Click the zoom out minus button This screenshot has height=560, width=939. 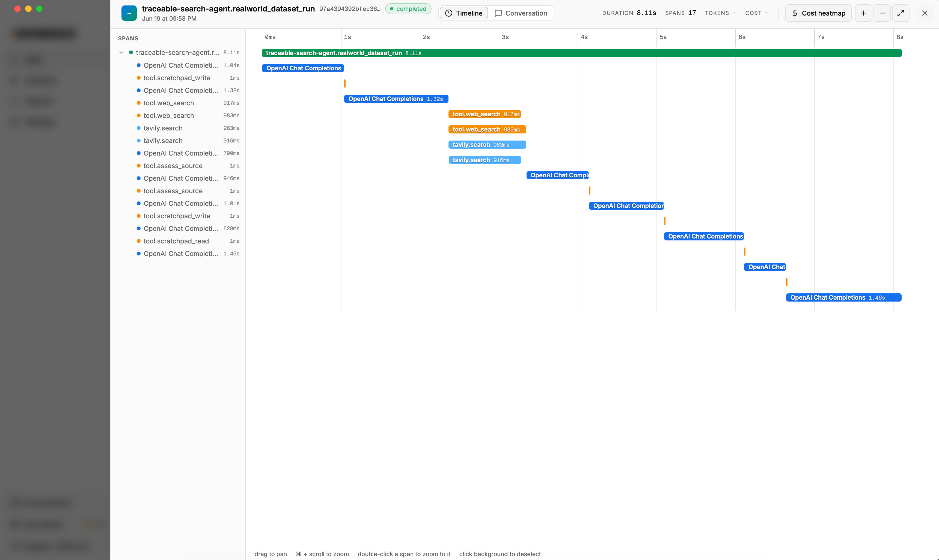[x=882, y=13]
